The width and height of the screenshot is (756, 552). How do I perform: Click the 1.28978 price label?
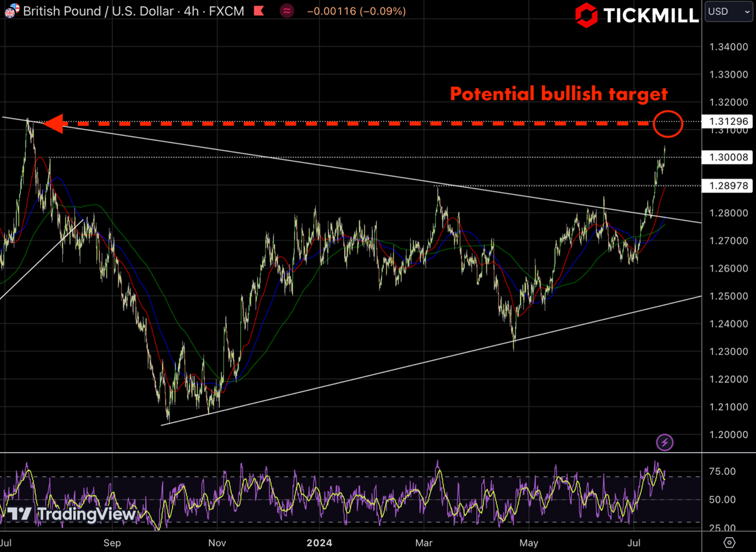(x=728, y=185)
